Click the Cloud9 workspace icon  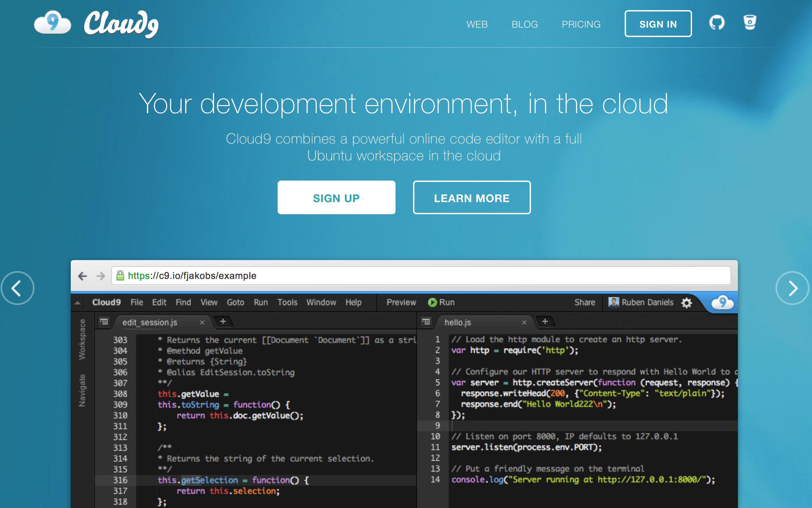(x=721, y=302)
